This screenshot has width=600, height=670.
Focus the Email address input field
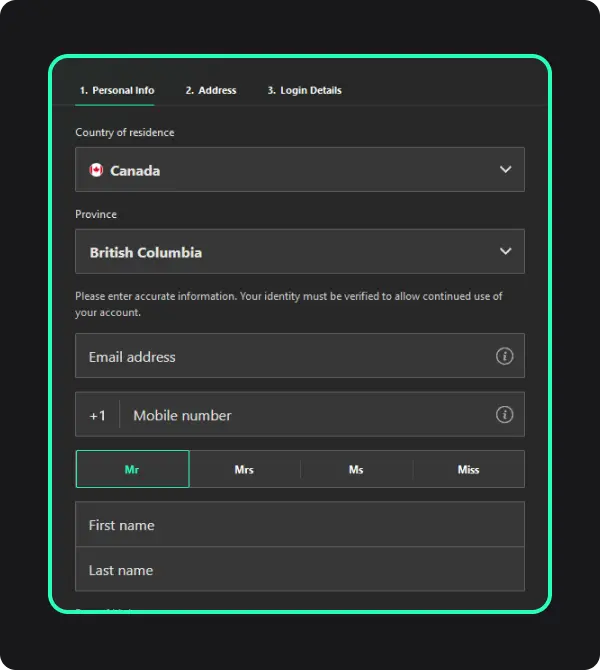pyautogui.click(x=280, y=356)
